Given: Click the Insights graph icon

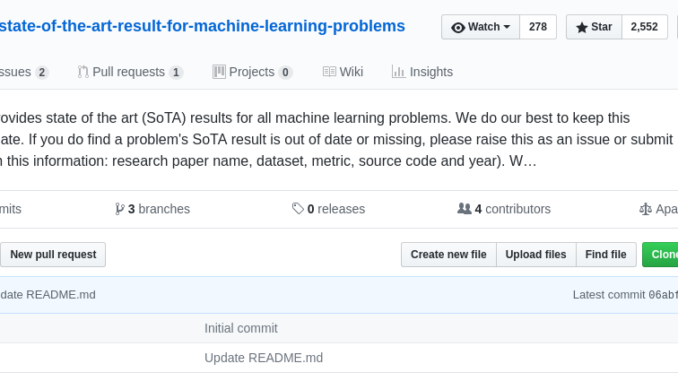Looking at the screenshot, I should coord(398,72).
